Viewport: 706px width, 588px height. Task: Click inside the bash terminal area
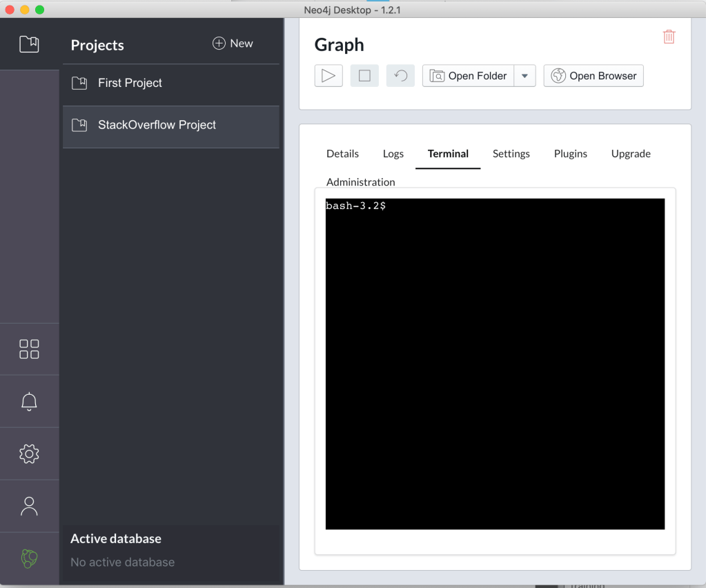coord(495,364)
